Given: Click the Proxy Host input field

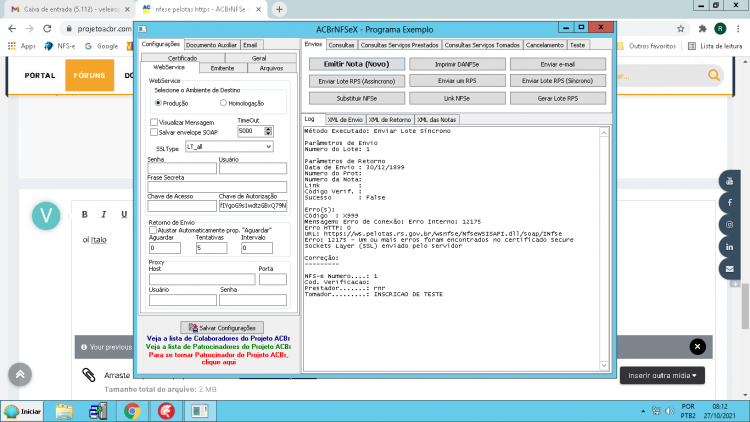Looking at the screenshot, I should (202, 279).
